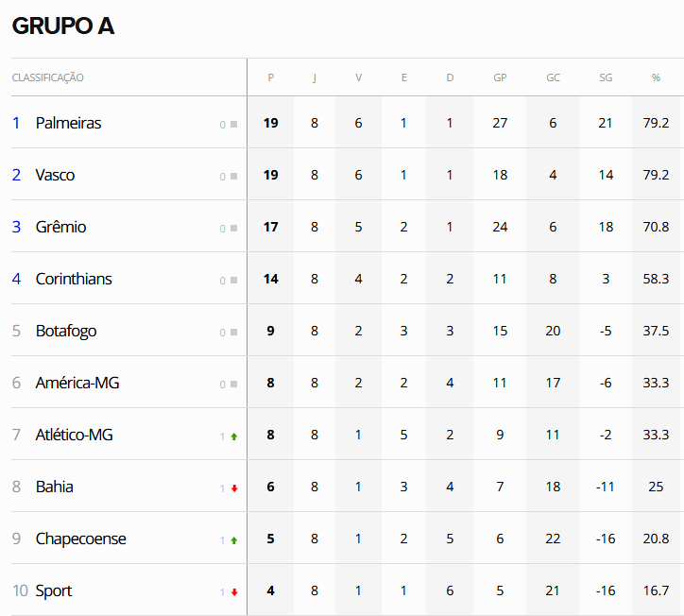The height and width of the screenshot is (616, 684).
Task: Click the P points column header
Action: tap(270, 77)
